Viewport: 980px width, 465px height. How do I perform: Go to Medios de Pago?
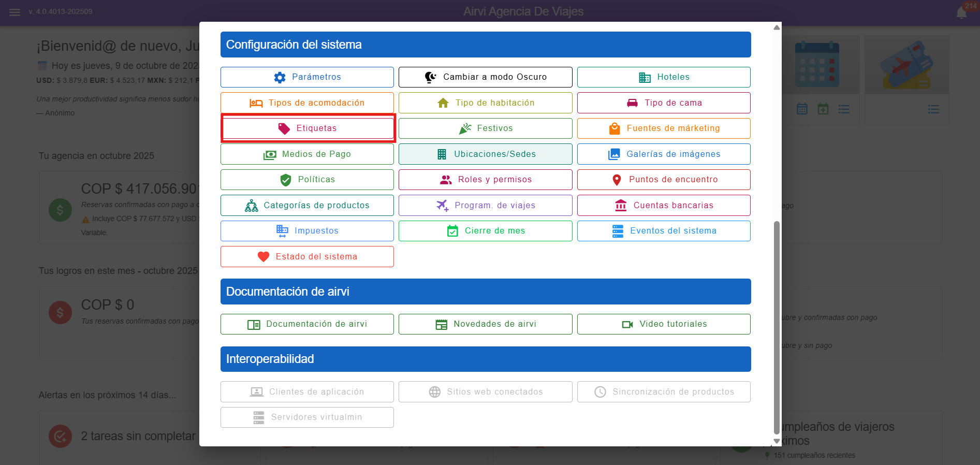(x=307, y=154)
